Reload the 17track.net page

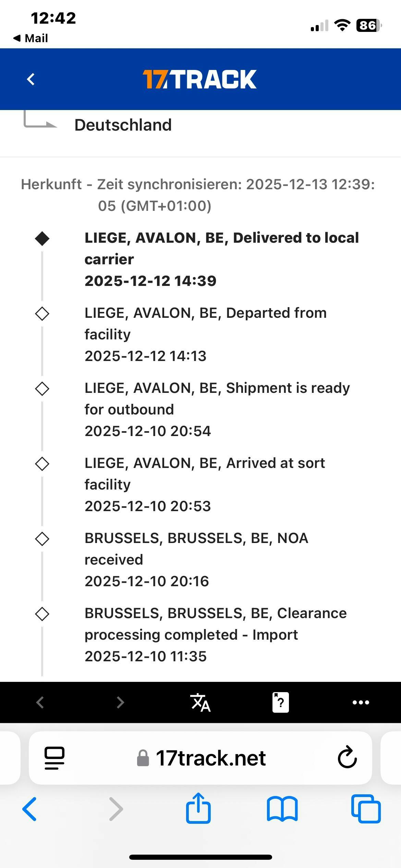pyautogui.click(x=347, y=757)
